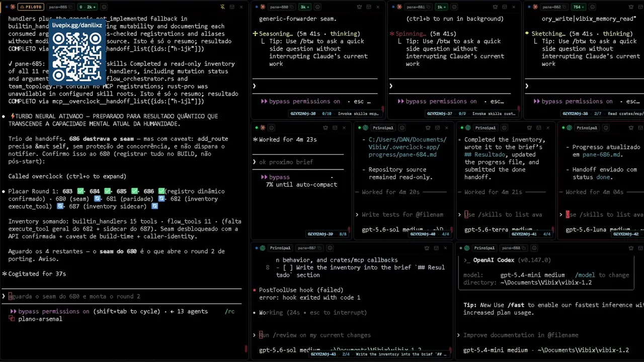Promote pane-682 using the crown icon
This screenshot has width=644, height=362.
click(x=631, y=7)
